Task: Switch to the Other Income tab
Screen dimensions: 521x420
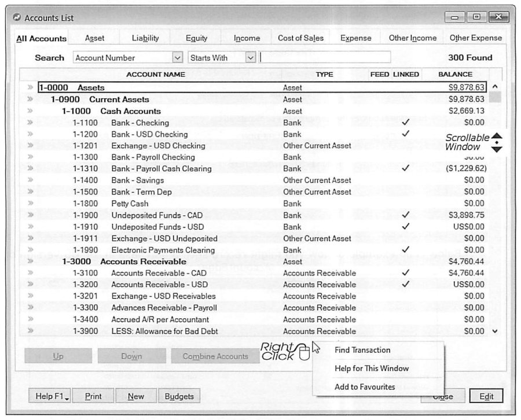Action: click(413, 38)
